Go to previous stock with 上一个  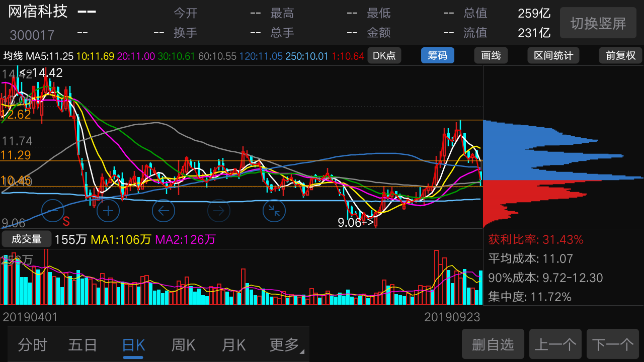pyautogui.click(x=555, y=344)
